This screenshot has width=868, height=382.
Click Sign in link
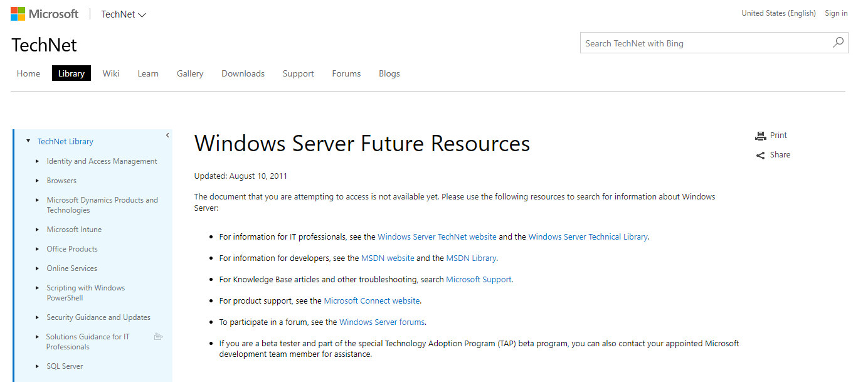point(836,13)
